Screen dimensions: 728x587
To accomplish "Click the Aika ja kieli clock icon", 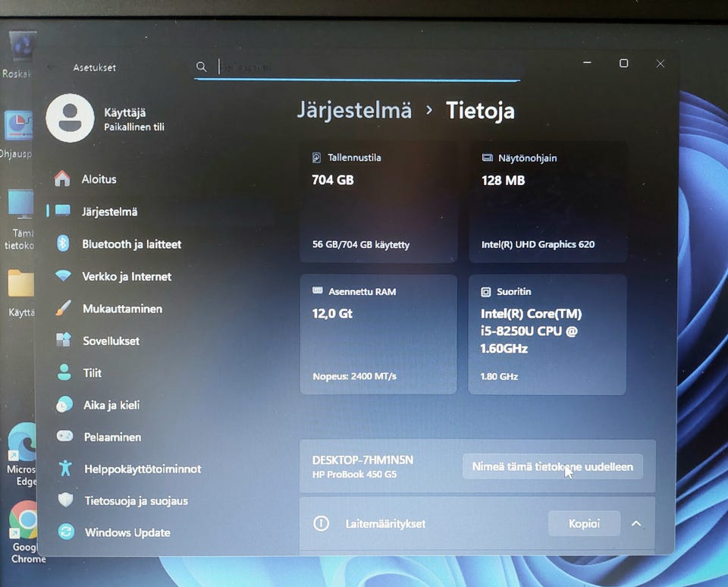I will pos(64,404).
